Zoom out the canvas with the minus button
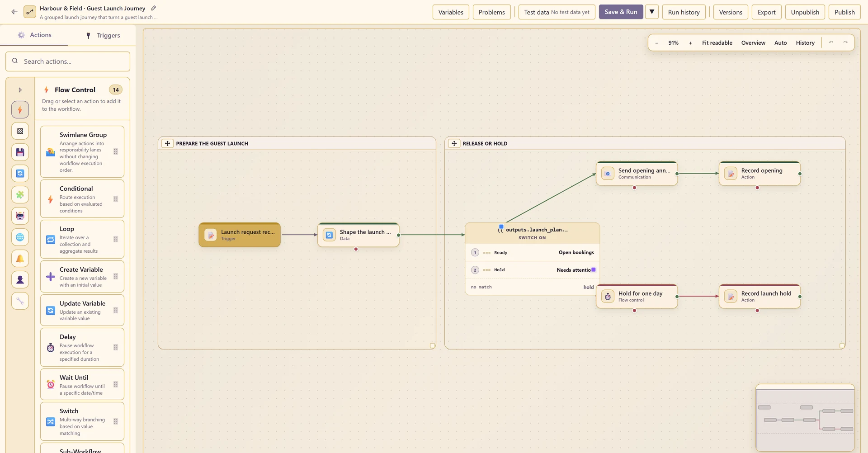This screenshot has height=453, width=868. pyautogui.click(x=656, y=43)
